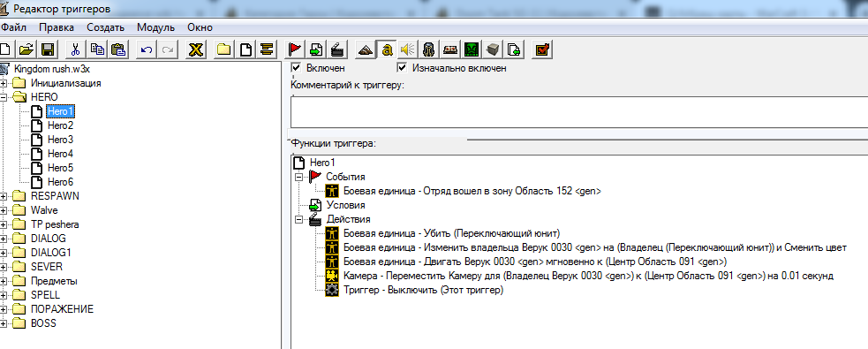Add a new condition with the green arrow icon
Screen dimensions: 868x349
pos(316,49)
